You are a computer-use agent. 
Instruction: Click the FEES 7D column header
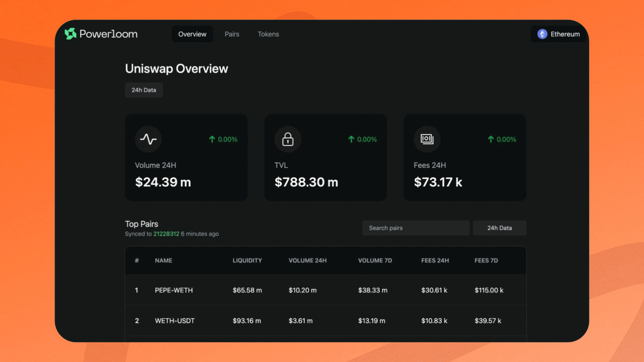click(486, 261)
